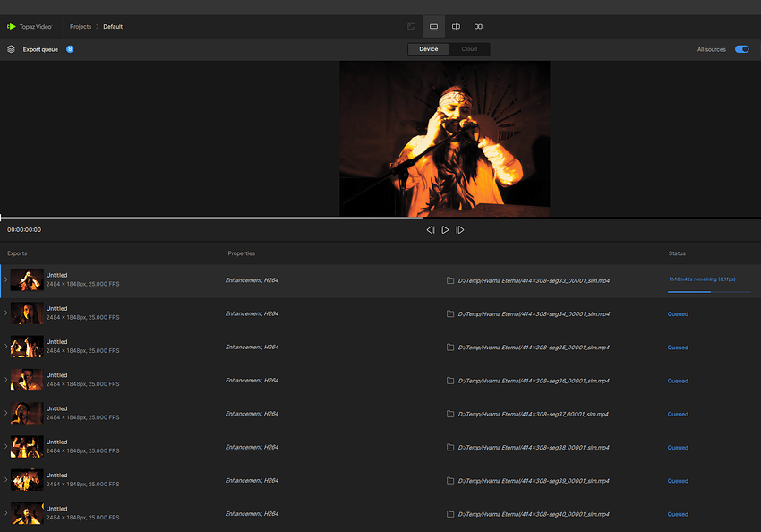This screenshot has height=532, width=761.
Task: Click the thumbnail of the seg33 export
Action: point(27,279)
